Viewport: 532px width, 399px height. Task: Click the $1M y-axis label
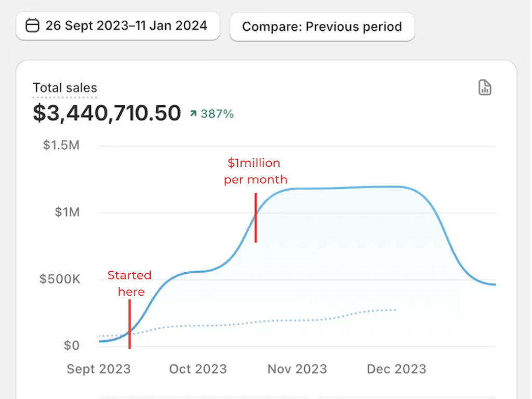click(67, 212)
